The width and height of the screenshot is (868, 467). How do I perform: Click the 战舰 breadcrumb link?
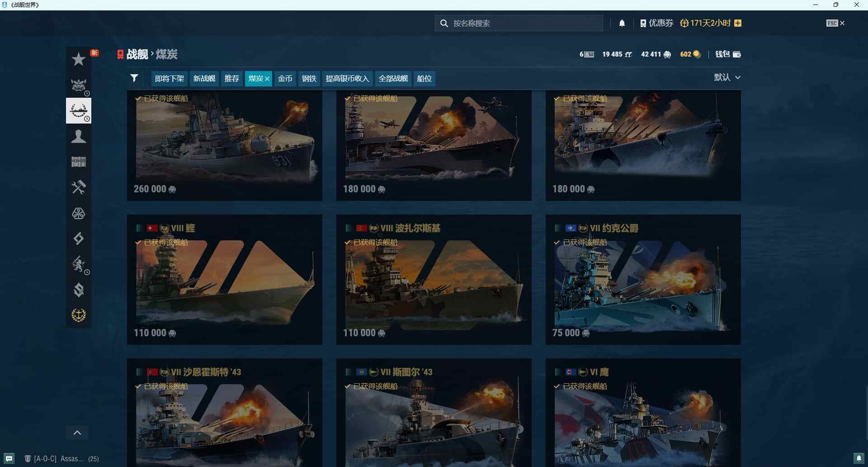[x=137, y=54]
